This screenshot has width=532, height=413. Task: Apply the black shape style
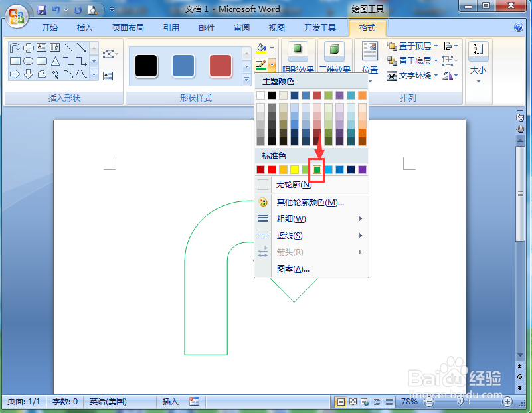tap(146, 66)
